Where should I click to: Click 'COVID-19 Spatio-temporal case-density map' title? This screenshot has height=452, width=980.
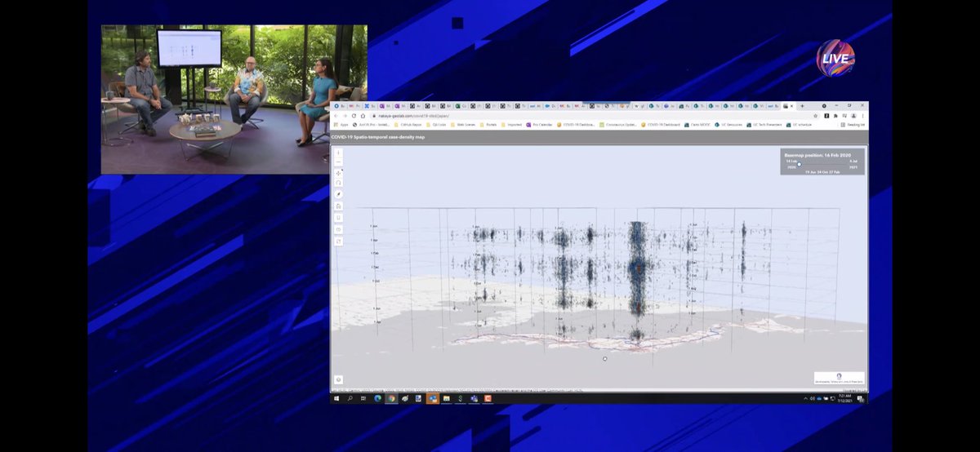click(377, 137)
